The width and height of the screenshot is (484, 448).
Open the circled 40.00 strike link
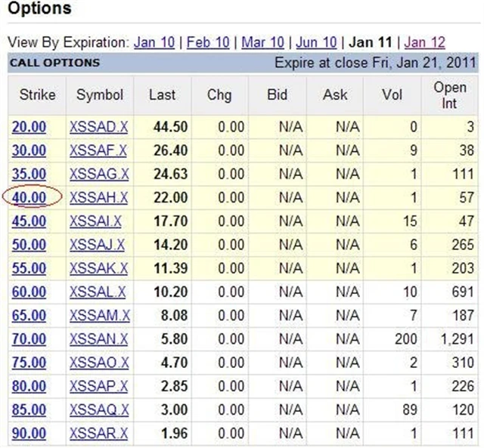[x=29, y=198]
